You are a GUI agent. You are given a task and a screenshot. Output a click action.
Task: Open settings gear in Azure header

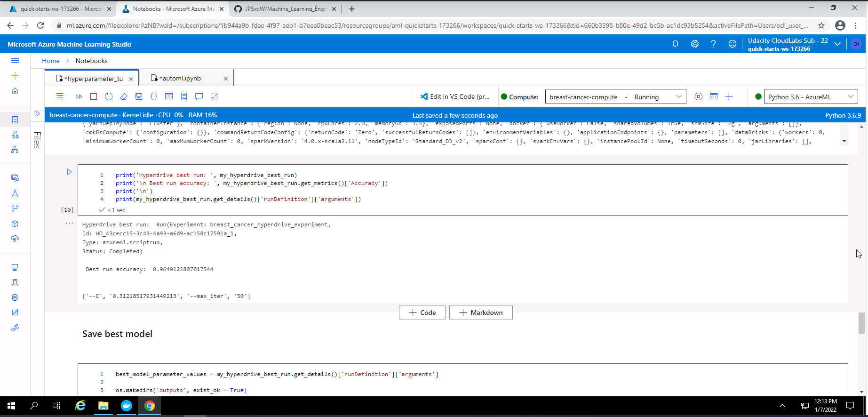click(x=694, y=44)
